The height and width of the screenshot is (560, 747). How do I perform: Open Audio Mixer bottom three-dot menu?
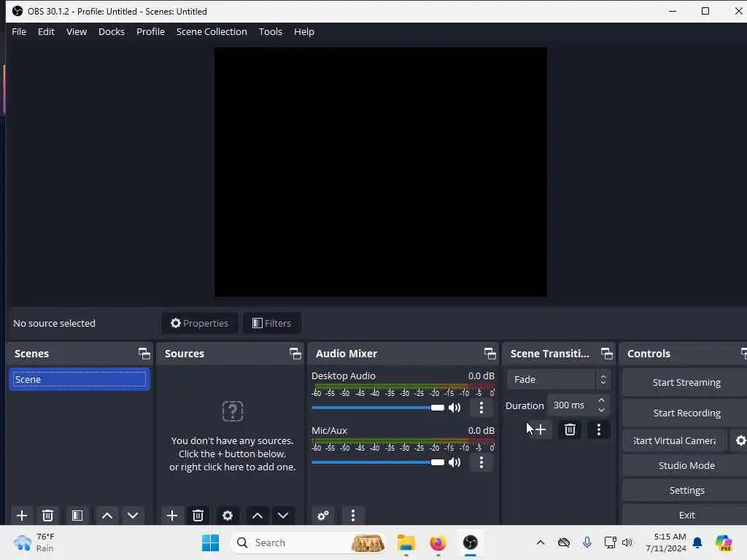tap(353, 516)
